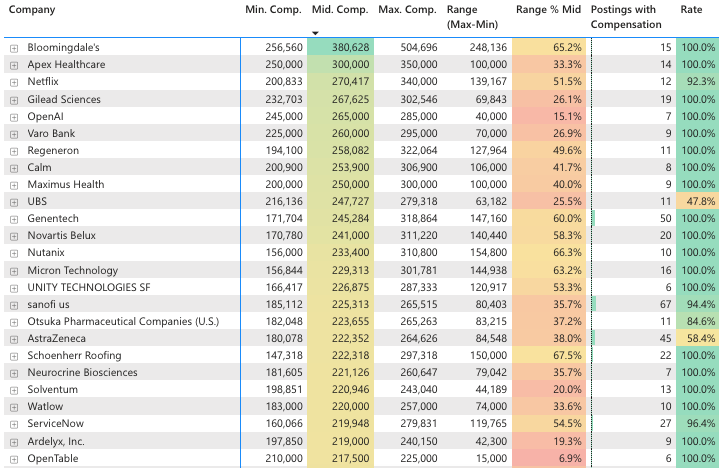The image size is (719, 468).
Task: Click the plus icon beside Regeneron
Action: pos(14,150)
